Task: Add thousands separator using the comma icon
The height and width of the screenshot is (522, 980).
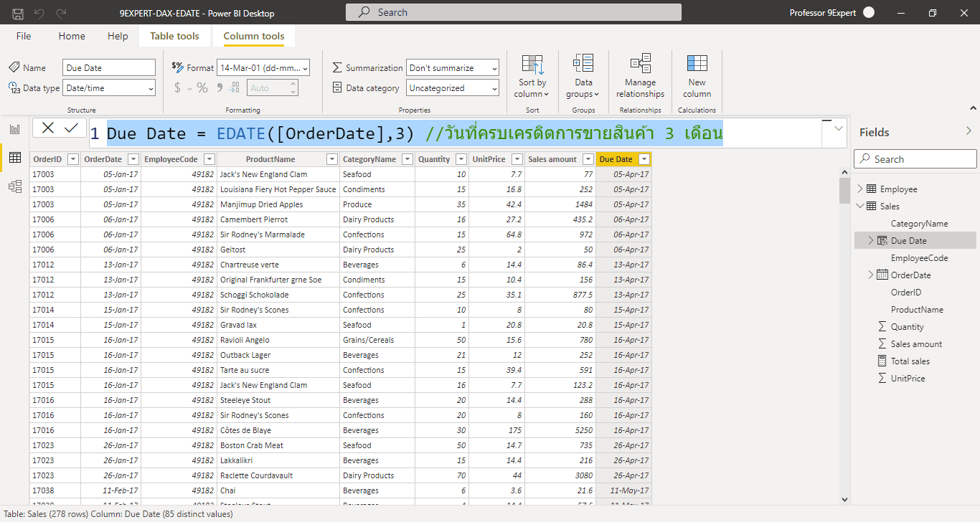Action: 220,87
